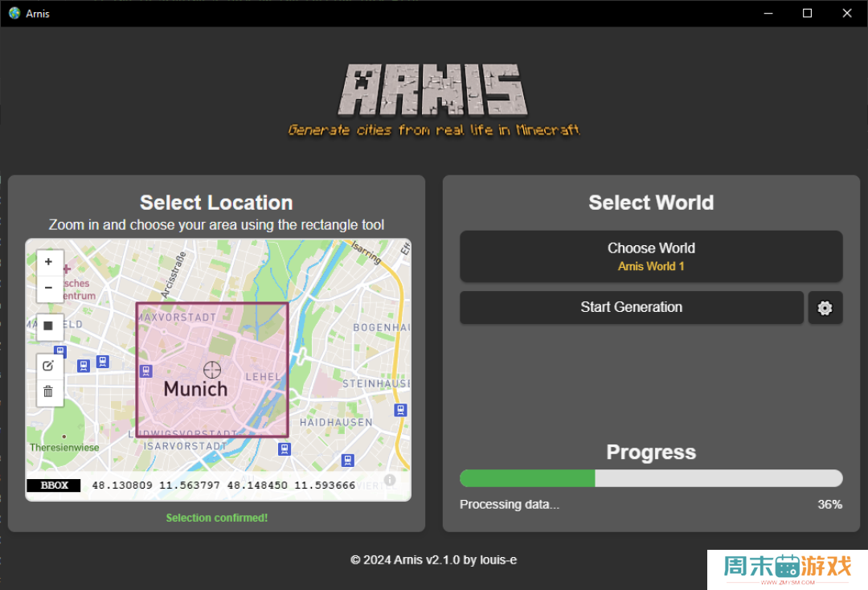
Task: Click the Munich city label on map
Action: point(195,389)
